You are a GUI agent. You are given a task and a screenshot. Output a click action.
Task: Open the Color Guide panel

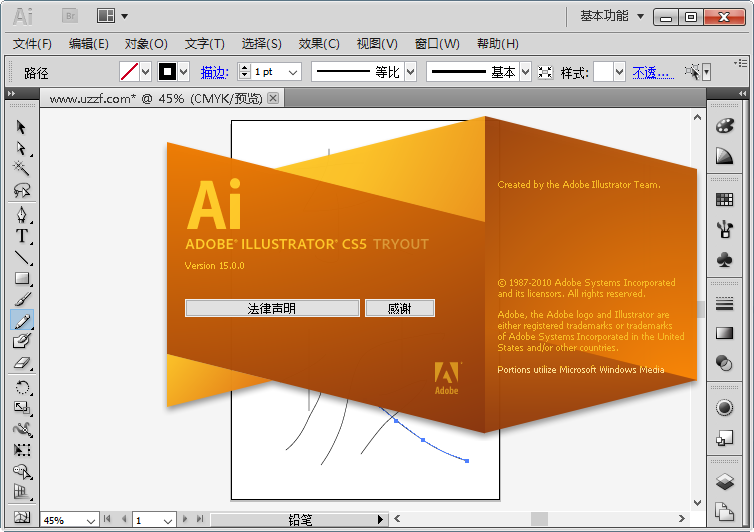pyautogui.click(x=724, y=156)
